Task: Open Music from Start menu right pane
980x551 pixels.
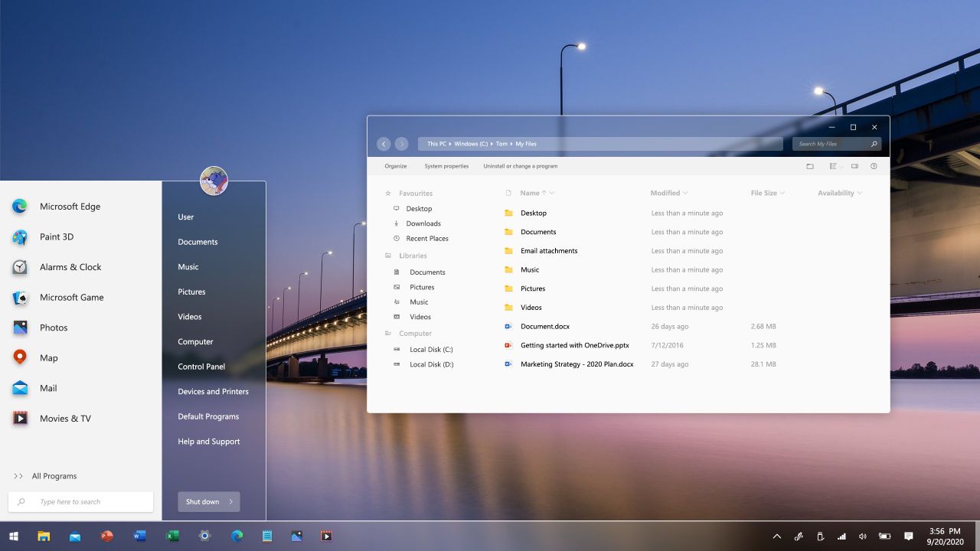Action: (x=188, y=266)
